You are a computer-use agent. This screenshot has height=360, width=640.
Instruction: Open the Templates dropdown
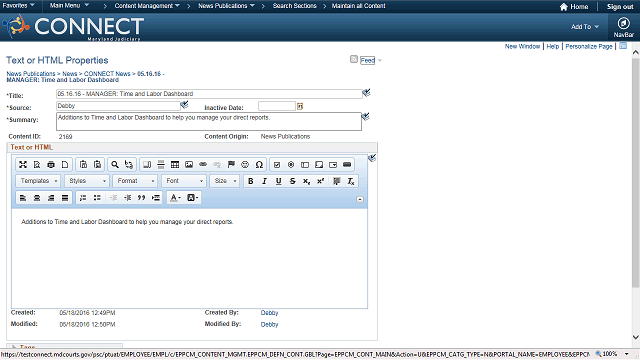38,181
